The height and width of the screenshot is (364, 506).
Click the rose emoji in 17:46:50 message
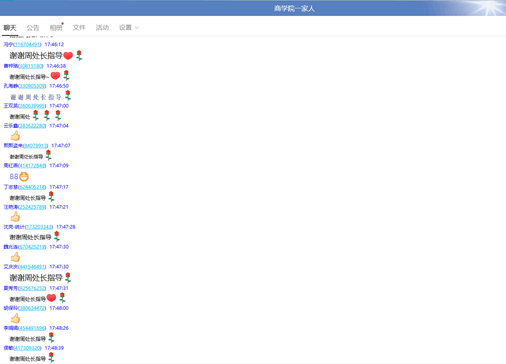[68, 96]
